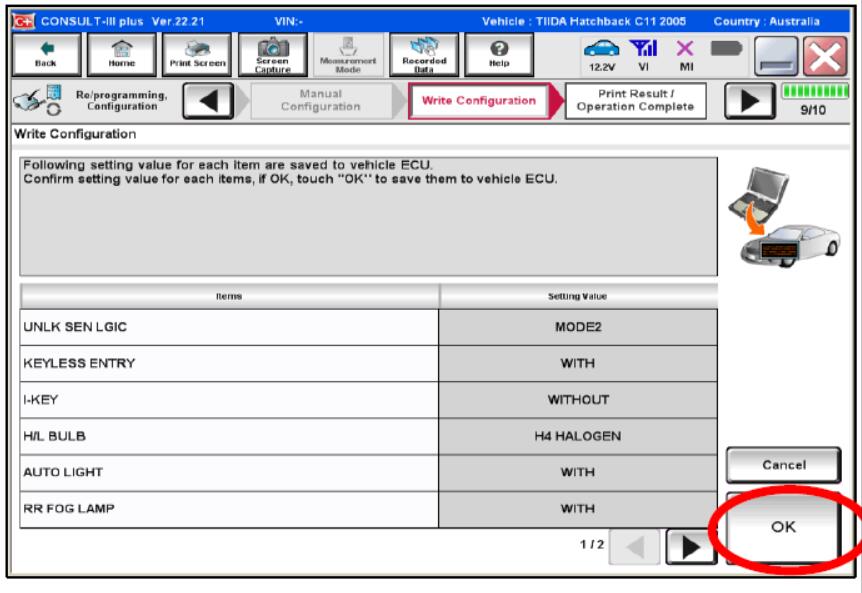Click the VI connection status icon

pyautogui.click(x=643, y=56)
